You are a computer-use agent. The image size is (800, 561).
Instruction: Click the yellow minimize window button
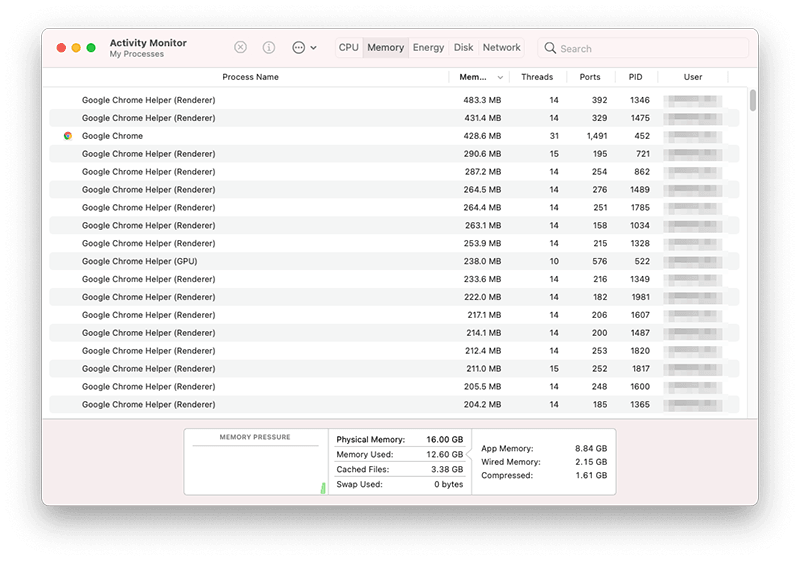point(76,48)
